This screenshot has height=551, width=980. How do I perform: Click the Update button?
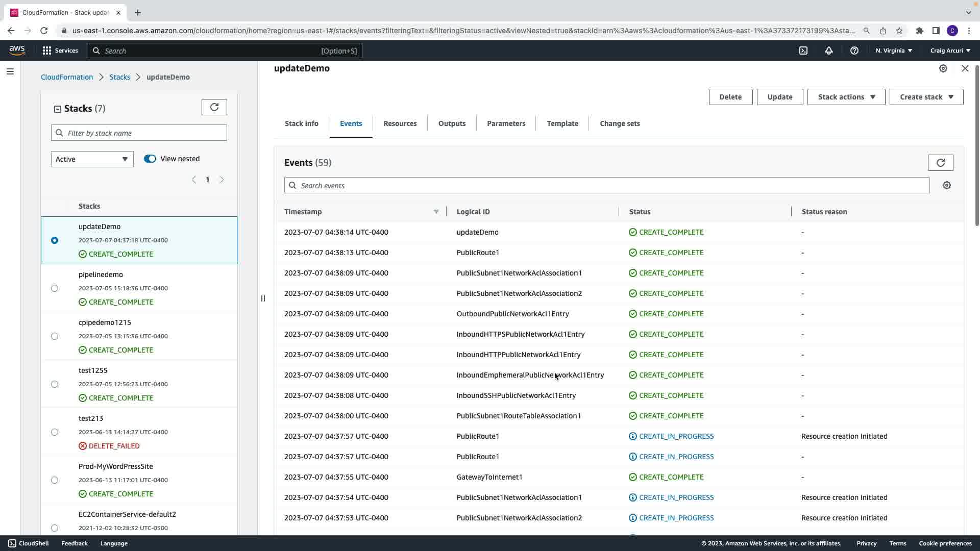click(779, 97)
